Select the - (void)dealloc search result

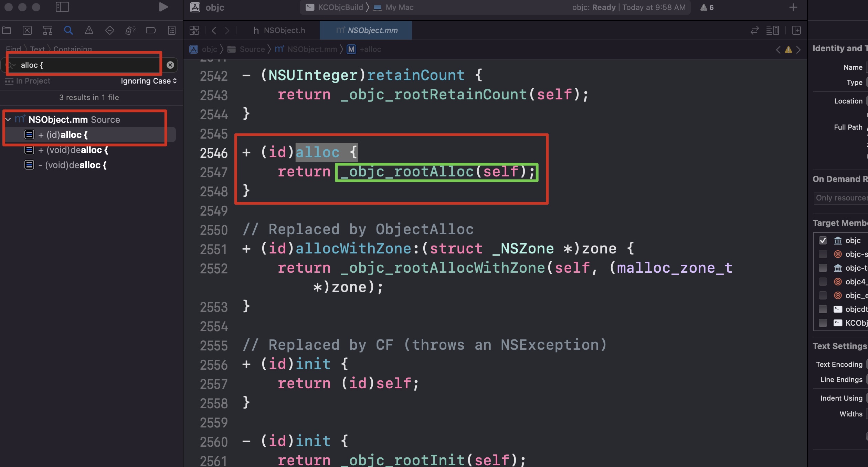tap(72, 165)
